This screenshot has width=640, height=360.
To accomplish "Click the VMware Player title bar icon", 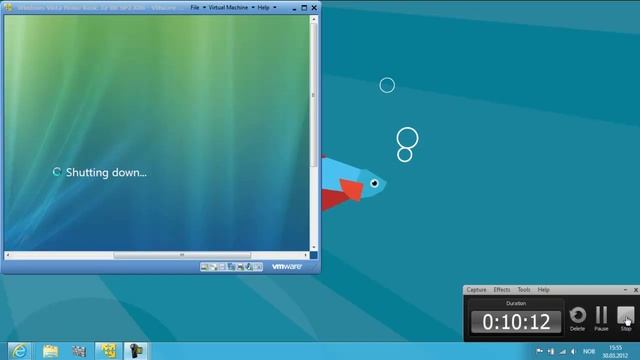I will 8,7.
